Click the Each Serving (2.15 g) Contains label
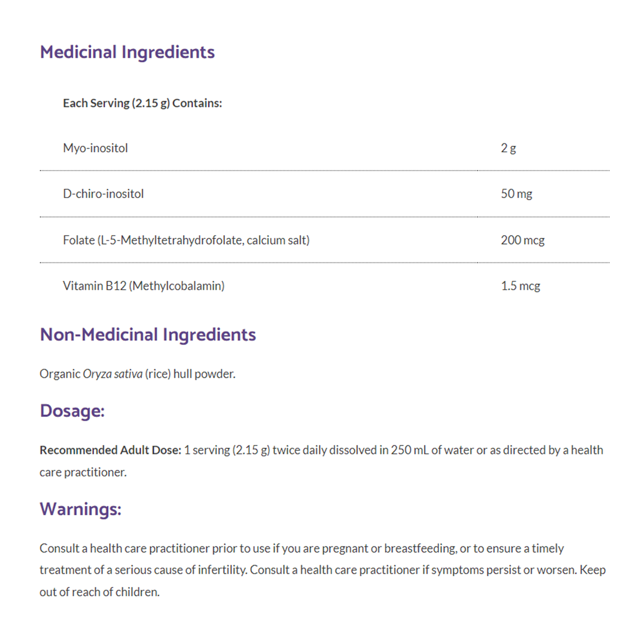 [x=142, y=103]
